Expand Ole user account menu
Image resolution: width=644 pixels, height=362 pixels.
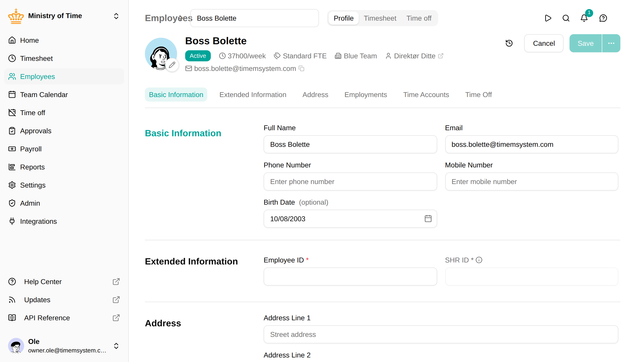coord(116,346)
